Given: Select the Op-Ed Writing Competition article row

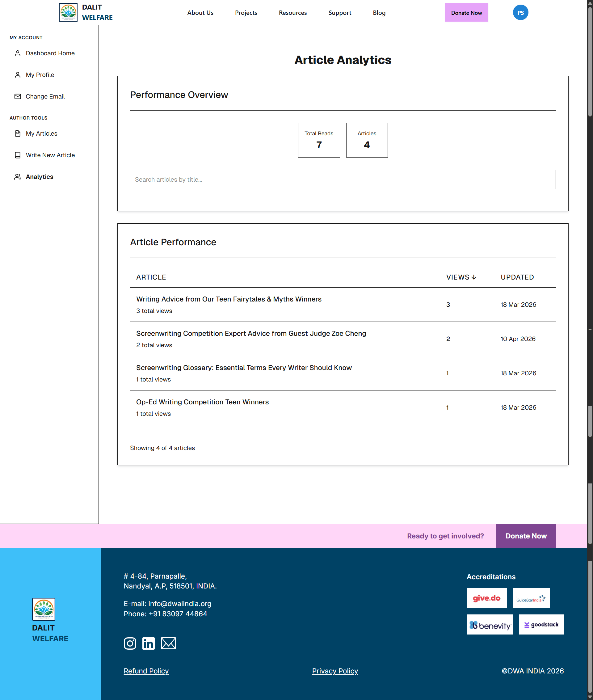Looking at the screenshot, I should (x=202, y=402).
